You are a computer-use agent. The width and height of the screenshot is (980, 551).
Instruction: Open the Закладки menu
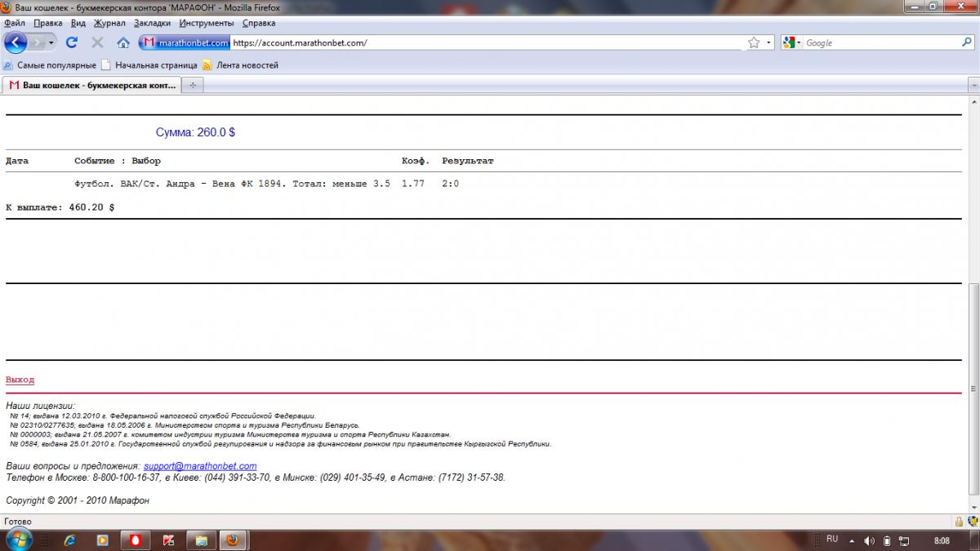(152, 23)
